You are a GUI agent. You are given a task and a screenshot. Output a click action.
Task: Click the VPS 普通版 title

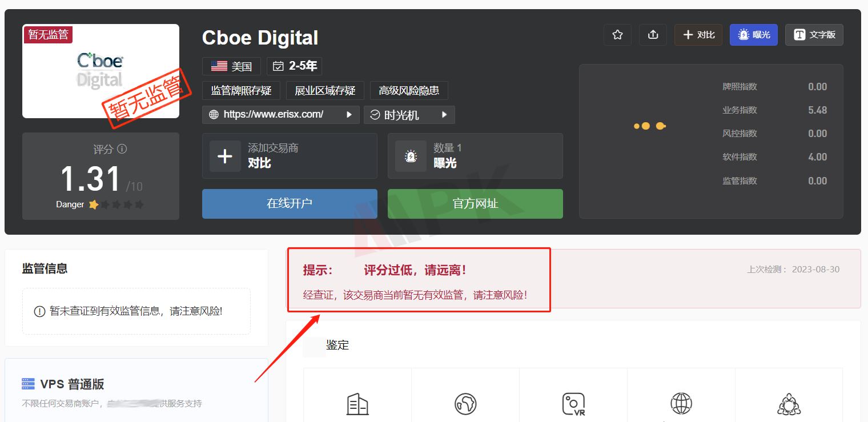click(x=72, y=384)
